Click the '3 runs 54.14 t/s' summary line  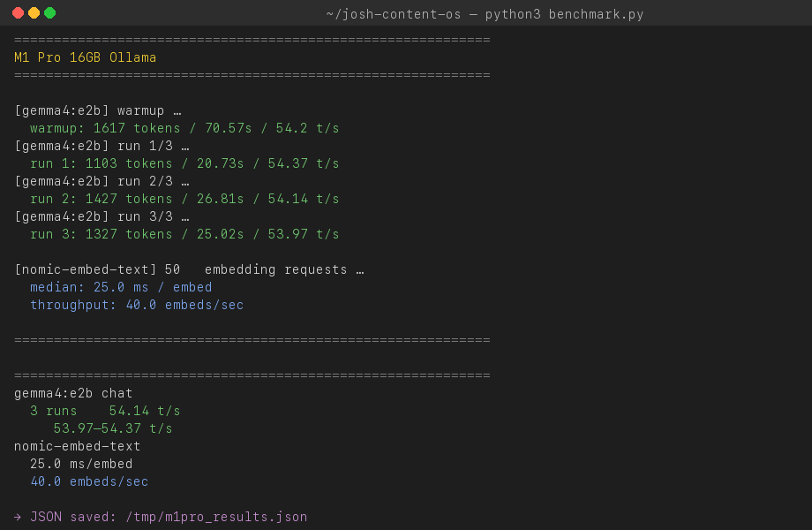105,411
